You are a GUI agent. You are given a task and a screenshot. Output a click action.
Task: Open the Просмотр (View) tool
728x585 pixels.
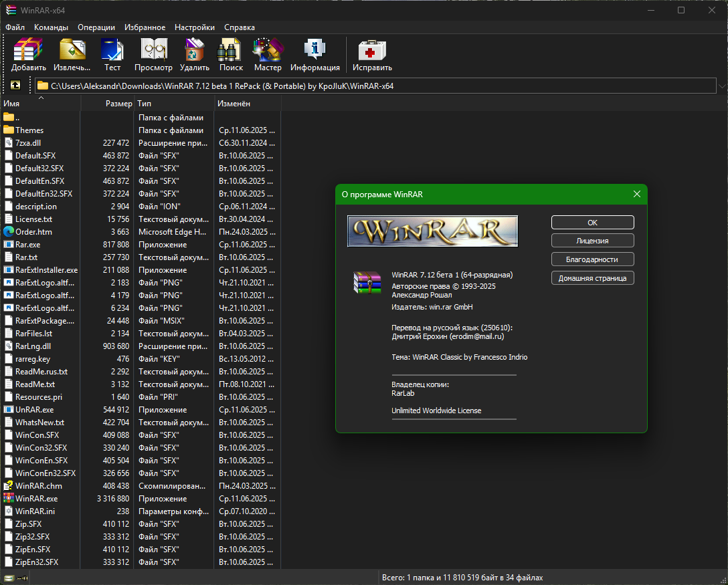(153, 55)
